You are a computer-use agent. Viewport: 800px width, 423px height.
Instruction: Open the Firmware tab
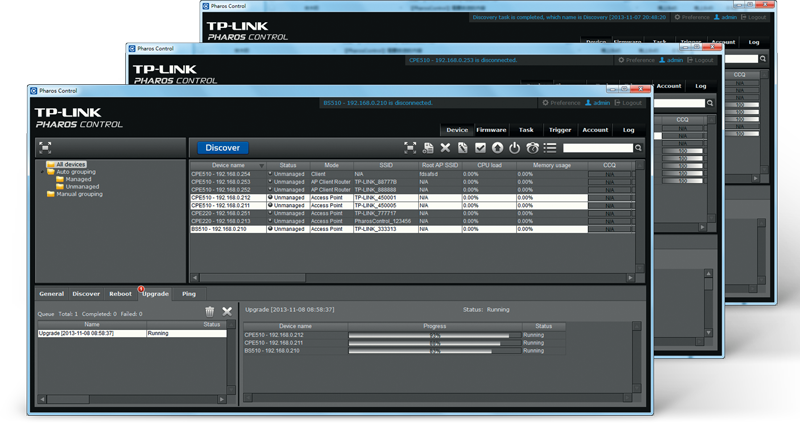(491, 130)
